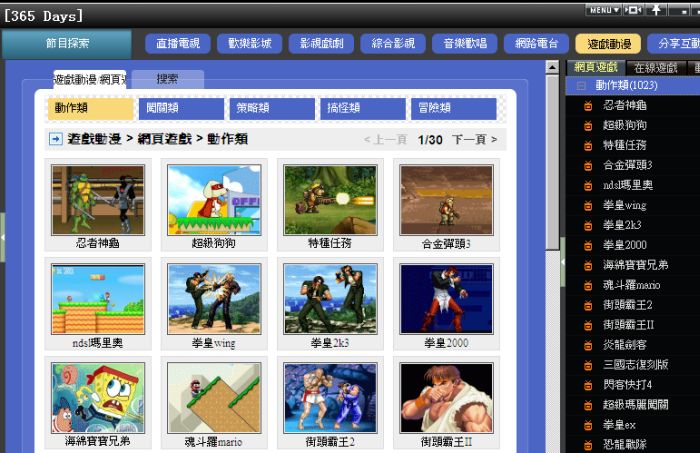
Task: Select the 遊戲動漫 category button
Action: 608,44
